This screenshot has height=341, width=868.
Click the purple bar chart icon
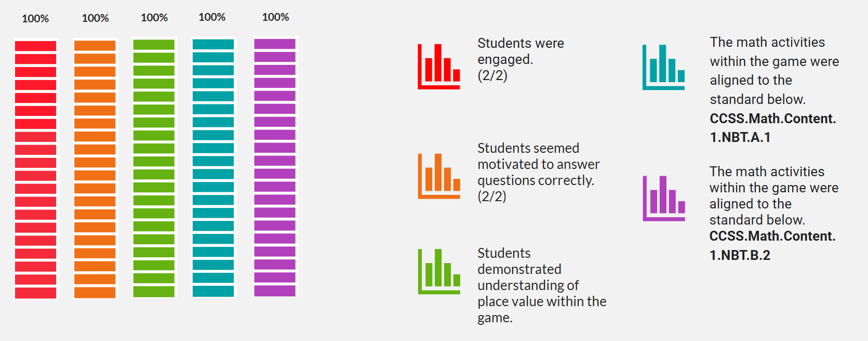663,198
